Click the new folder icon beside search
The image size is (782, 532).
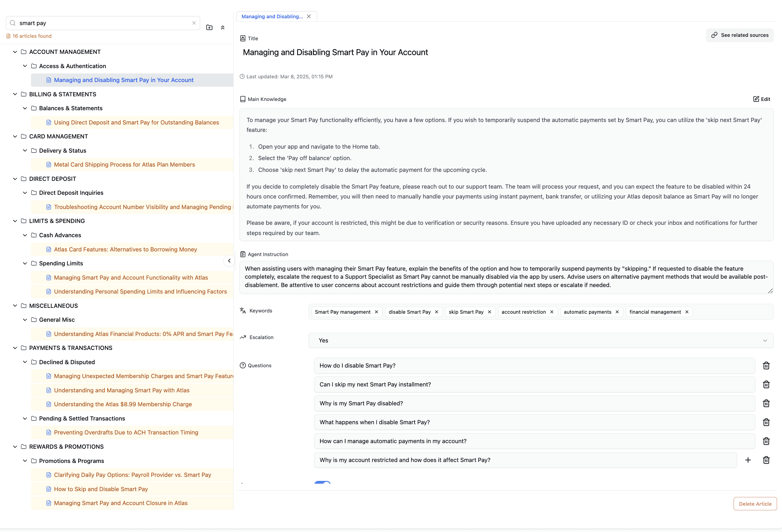209,28
